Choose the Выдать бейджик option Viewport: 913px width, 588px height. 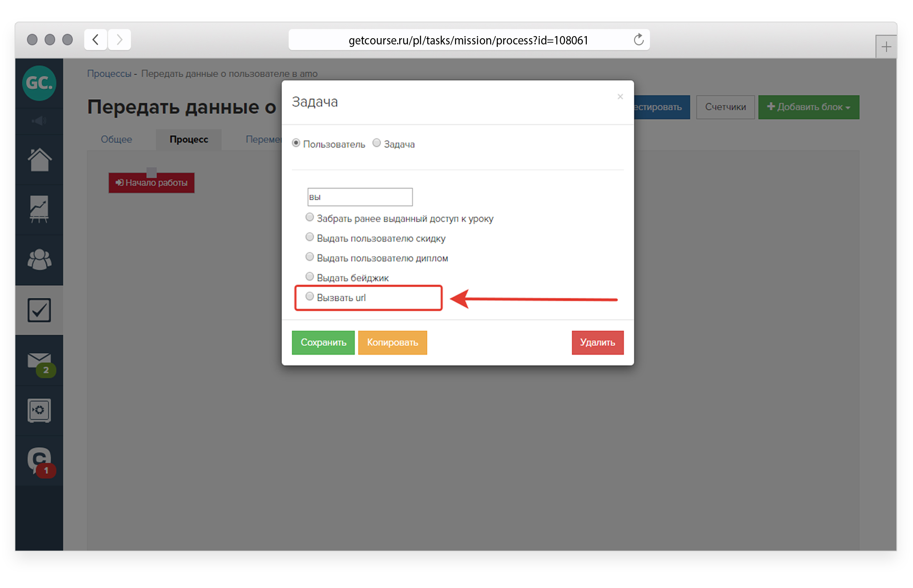point(310,277)
